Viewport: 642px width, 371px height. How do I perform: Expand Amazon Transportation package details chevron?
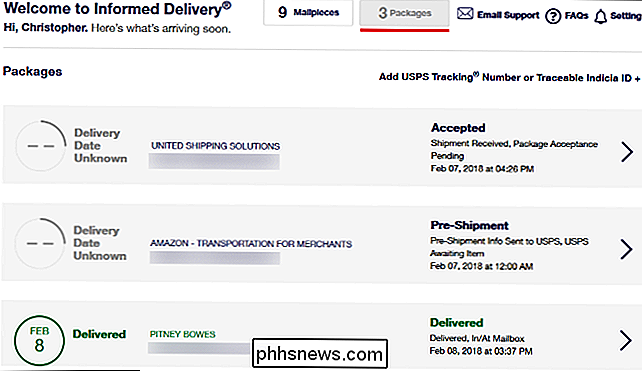[x=626, y=249]
